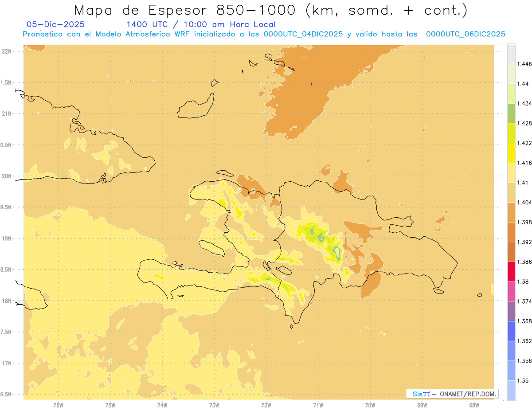Viewport: 532px width, 411px height.
Task: Select the colorbar value 1.362
Action: point(524,341)
